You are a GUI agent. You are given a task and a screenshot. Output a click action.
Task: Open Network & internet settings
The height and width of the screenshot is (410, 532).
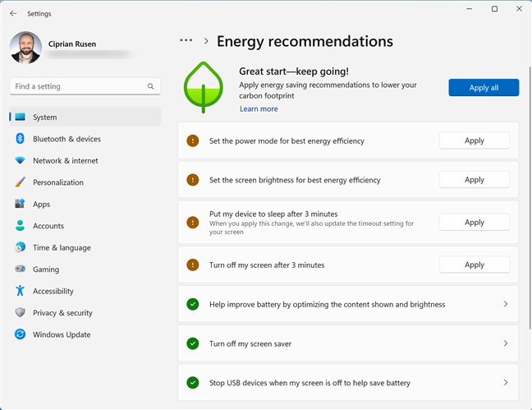tap(85, 160)
